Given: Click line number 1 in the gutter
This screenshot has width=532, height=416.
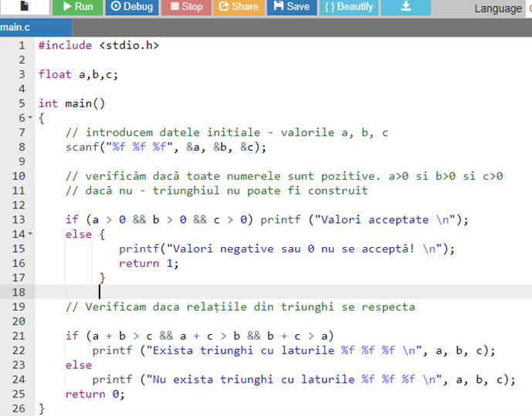Looking at the screenshot, I should click(22, 46).
